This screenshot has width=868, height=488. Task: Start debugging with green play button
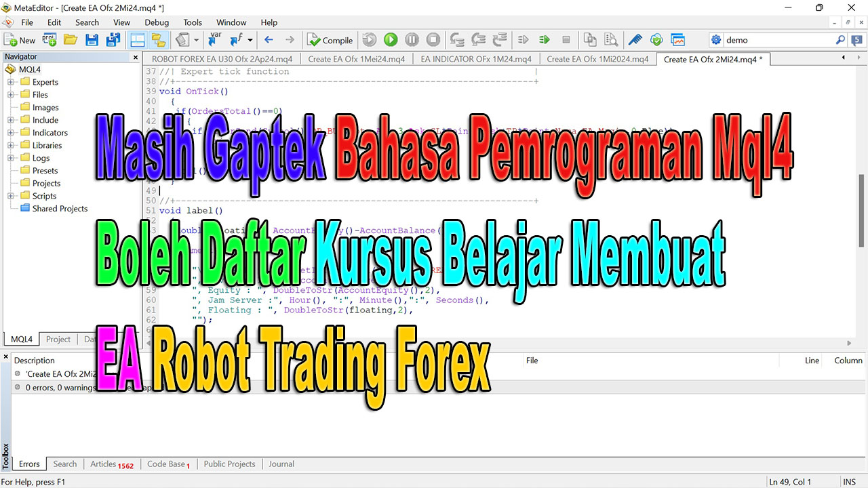tap(391, 40)
